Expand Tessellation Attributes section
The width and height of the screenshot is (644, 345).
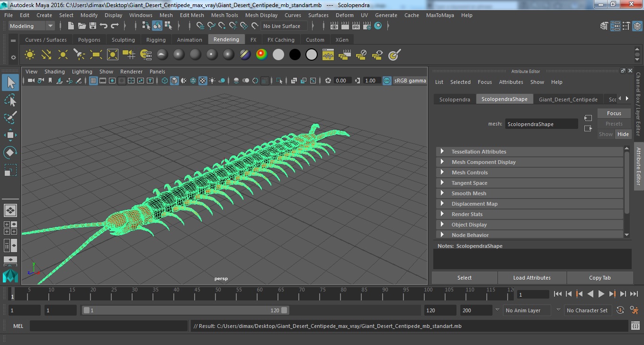point(529,152)
